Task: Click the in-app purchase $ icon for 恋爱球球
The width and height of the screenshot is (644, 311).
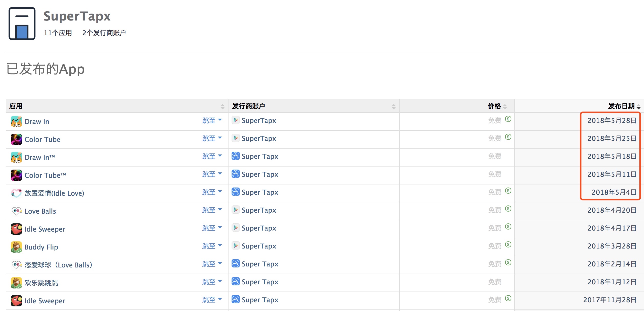Action: pyautogui.click(x=508, y=262)
